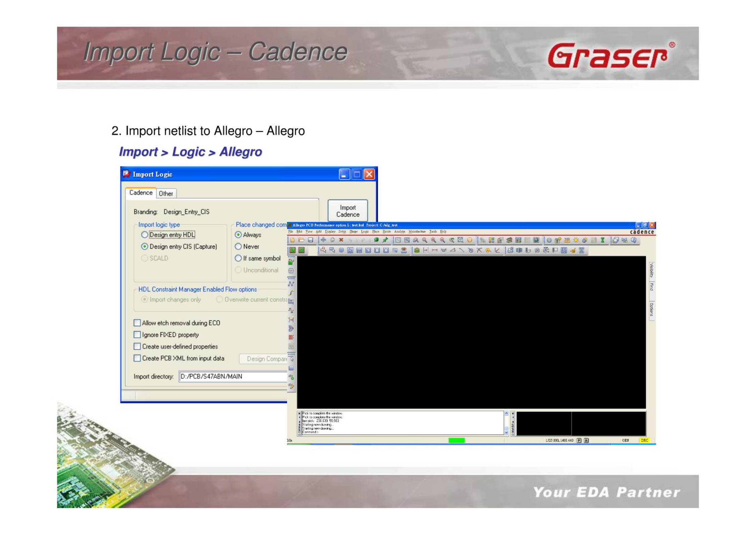Select the Move four-arrow tool icon
This screenshot has height=535, width=756.
tap(323, 240)
